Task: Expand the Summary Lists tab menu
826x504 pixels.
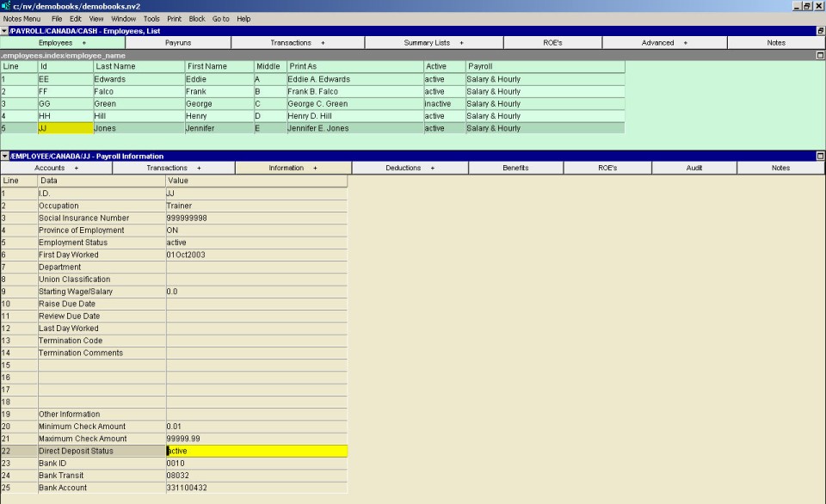Action: [461, 43]
